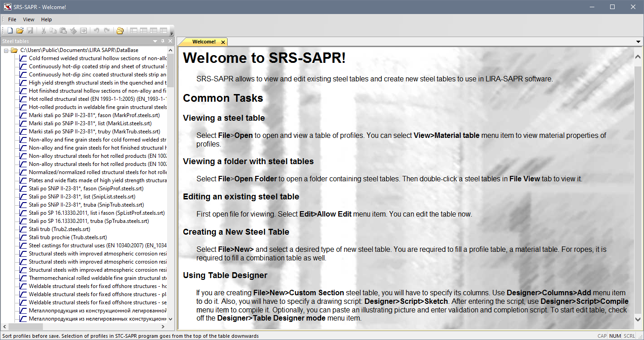Toggle the Steel tables panel pin
The image size is (644, 340).
click(163, 41)
